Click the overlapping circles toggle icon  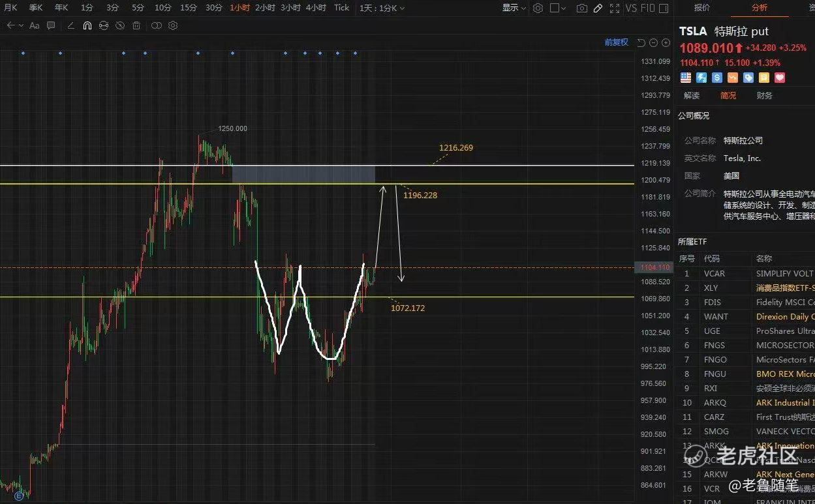157,25
